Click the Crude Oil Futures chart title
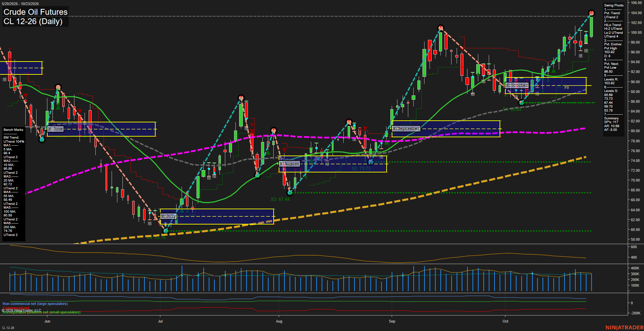The image size is (644, 331). tap(36, 12)
